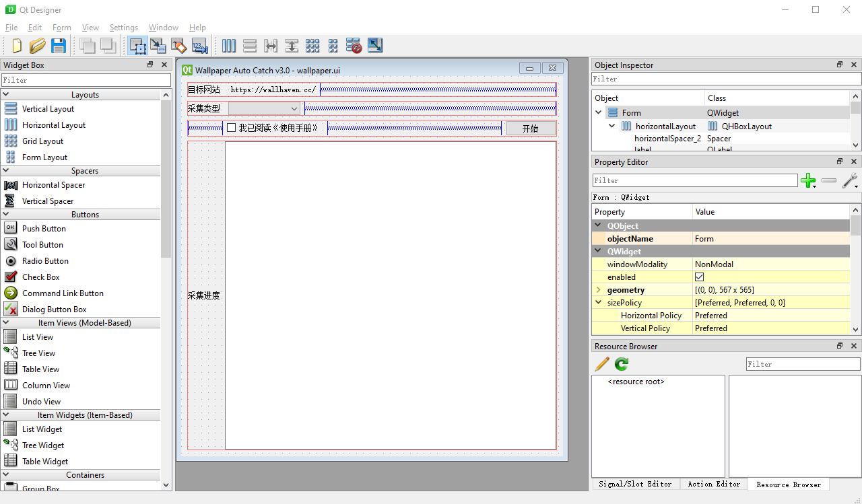This screenshot has height=504, width=862.
Task: Apply Lay Out Horizontally from toolbar
Action: 229,46
